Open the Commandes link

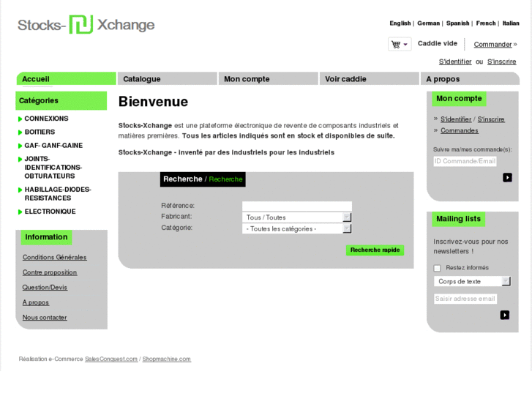460,131
